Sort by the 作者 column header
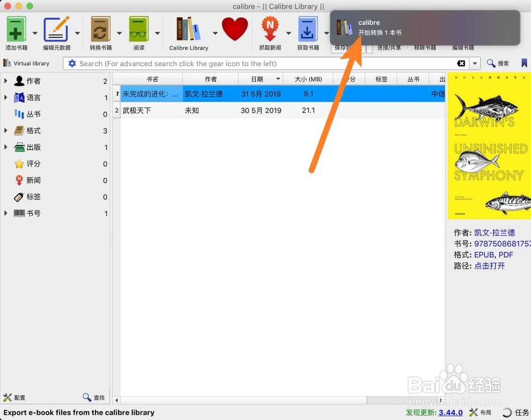This screenshot has width=531, height=420. tap(211, 79)
